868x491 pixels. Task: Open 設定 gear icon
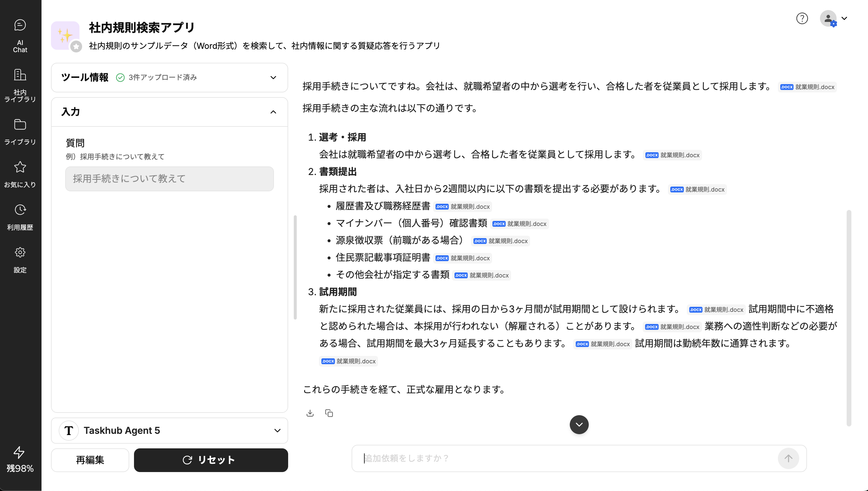(20, 252)
